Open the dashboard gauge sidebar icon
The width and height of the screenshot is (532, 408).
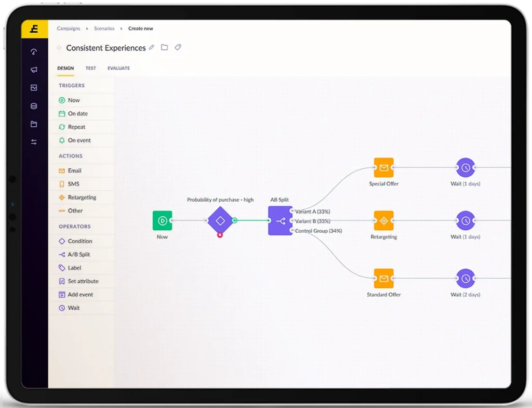[34, 51]
